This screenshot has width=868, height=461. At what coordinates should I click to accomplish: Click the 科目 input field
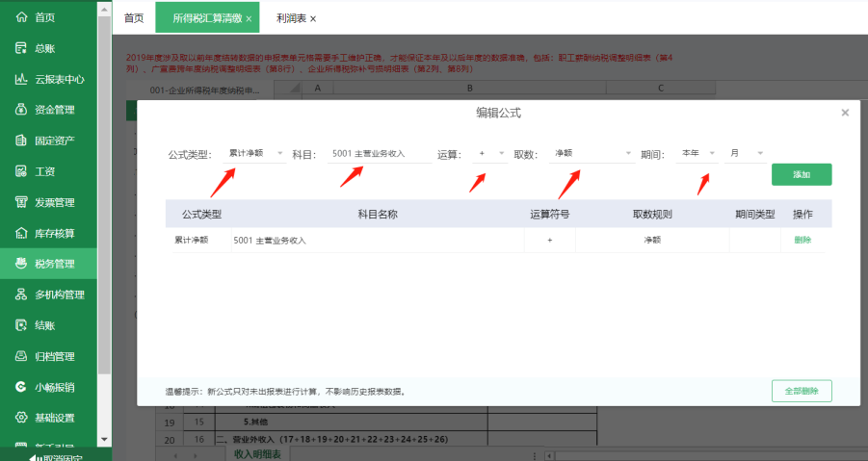(379, 153)
